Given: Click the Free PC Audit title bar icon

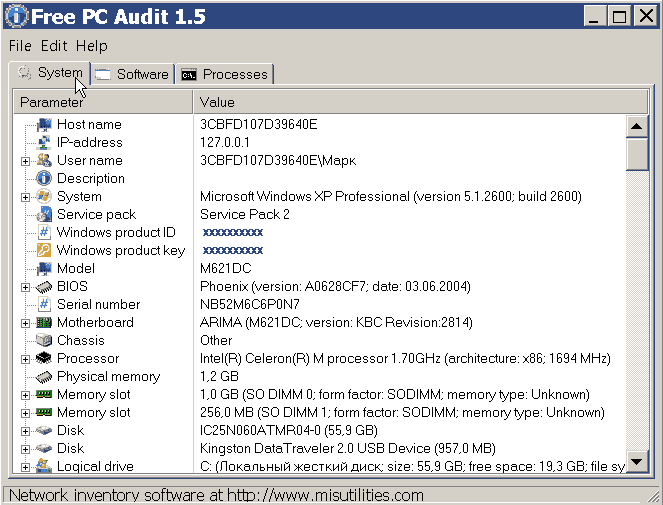Looking at the screenshot, I should [x=17, y=16].
